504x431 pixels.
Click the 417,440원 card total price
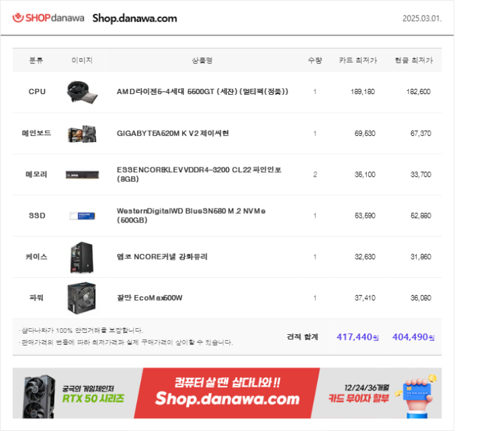click(358, 337)
